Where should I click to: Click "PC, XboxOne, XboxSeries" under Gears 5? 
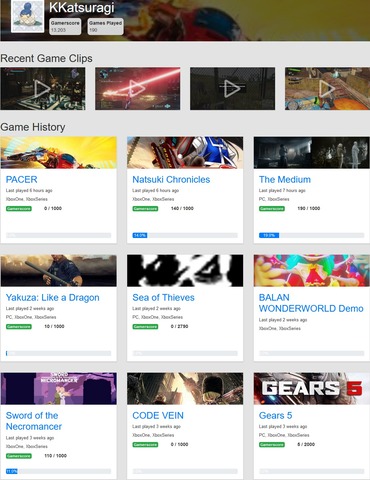tap(284, 435)
